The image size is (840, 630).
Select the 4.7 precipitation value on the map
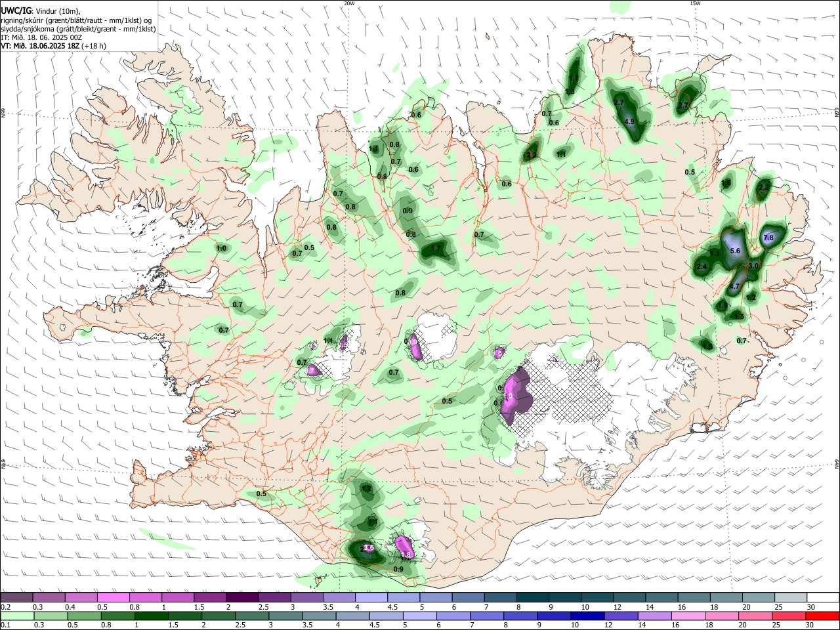point(734,286)
